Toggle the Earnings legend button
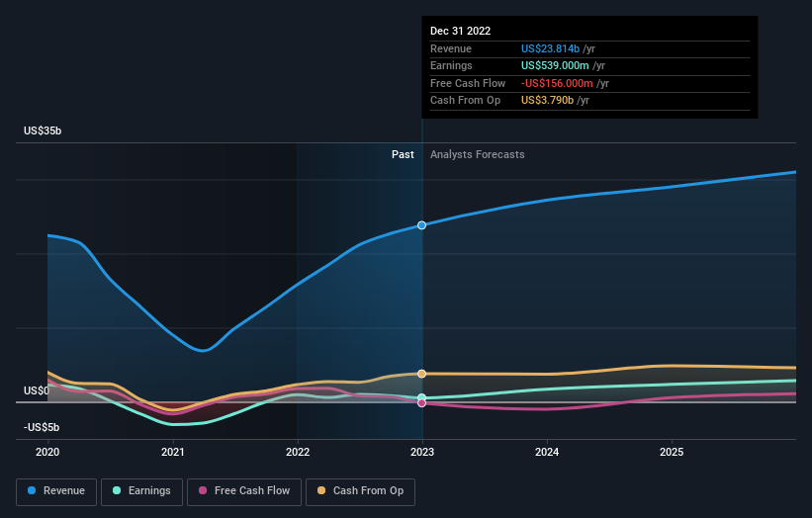The height and width of the screenshot is (518, 812). [x=141, y=491]
